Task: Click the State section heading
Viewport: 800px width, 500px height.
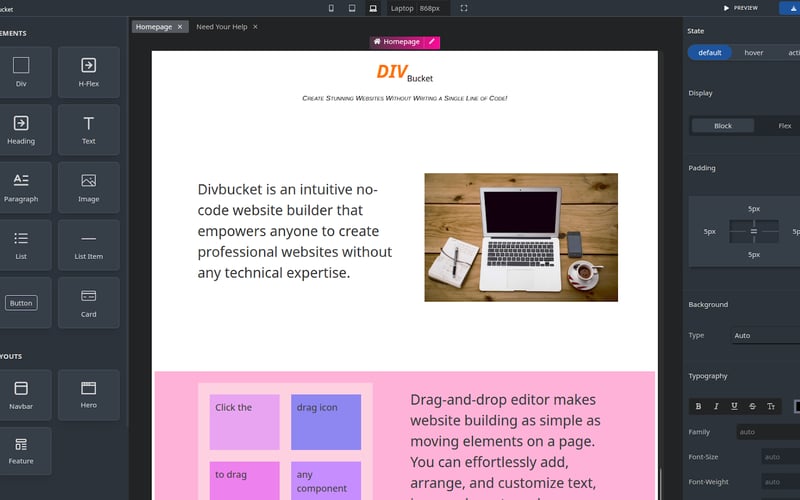Action: click(x=695, y=31)
